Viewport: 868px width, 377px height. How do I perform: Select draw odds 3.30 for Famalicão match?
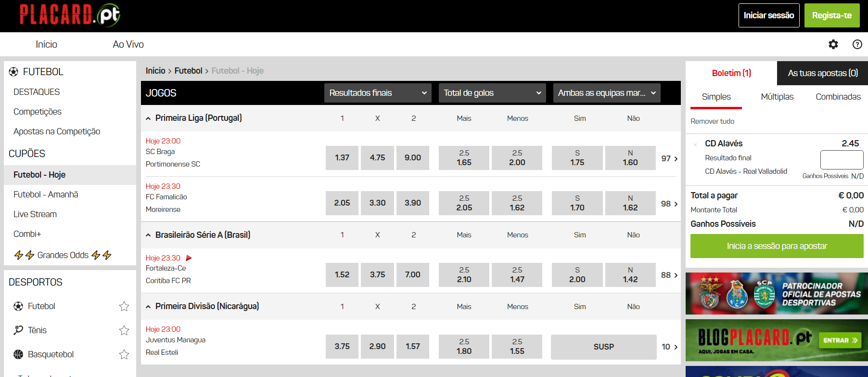(377, 203)
